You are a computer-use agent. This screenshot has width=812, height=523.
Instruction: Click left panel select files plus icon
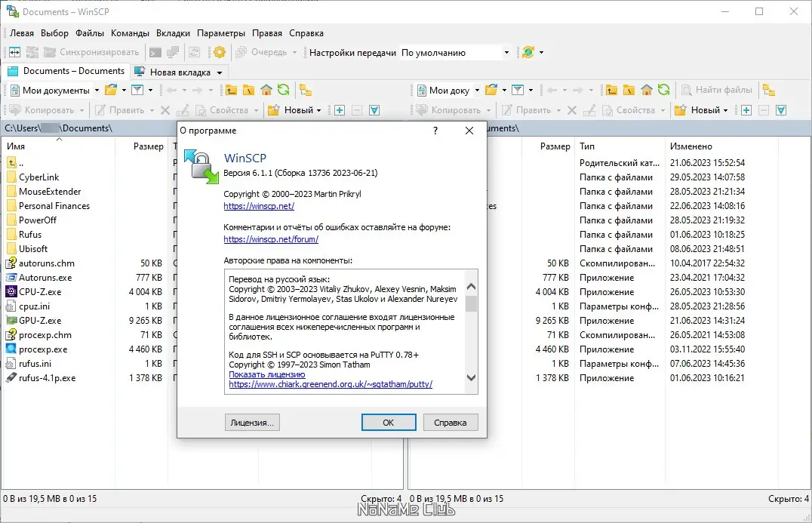click(340, 110)
